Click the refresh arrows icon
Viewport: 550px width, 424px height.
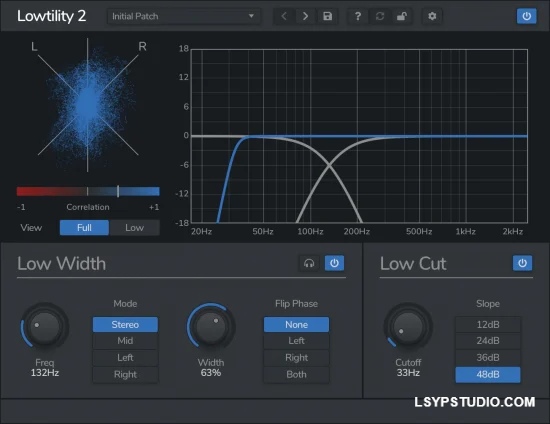pyautogui.click(x=380, y=16)
